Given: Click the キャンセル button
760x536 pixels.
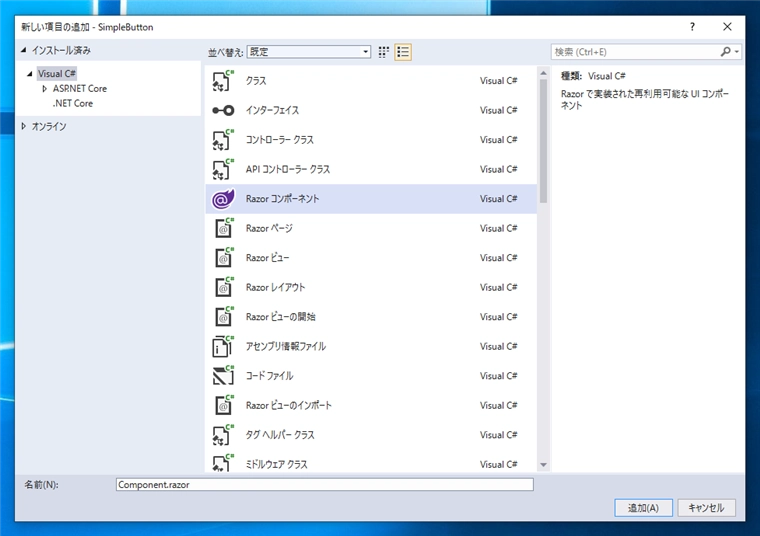Looking at the screenshot, I should point(706,508).
